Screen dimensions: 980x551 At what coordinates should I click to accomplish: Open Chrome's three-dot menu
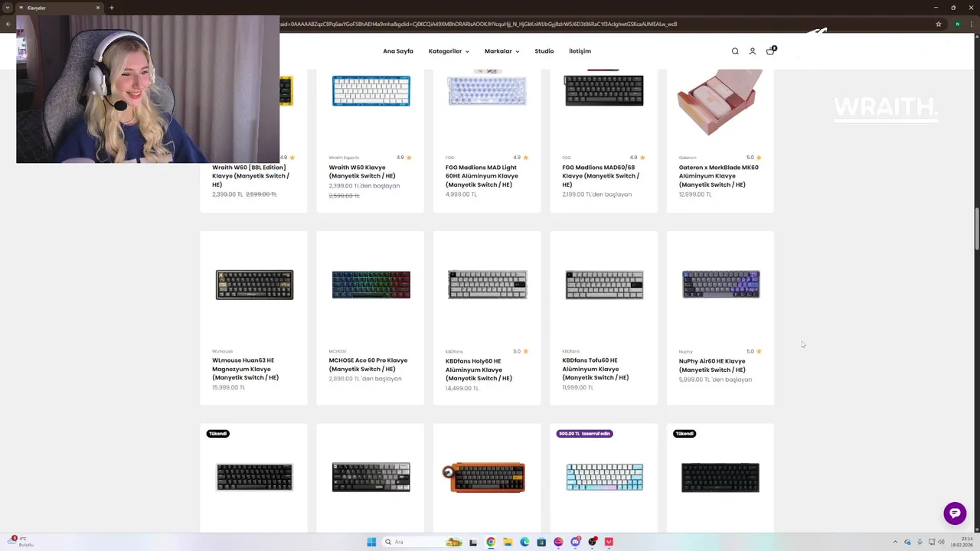972,24
